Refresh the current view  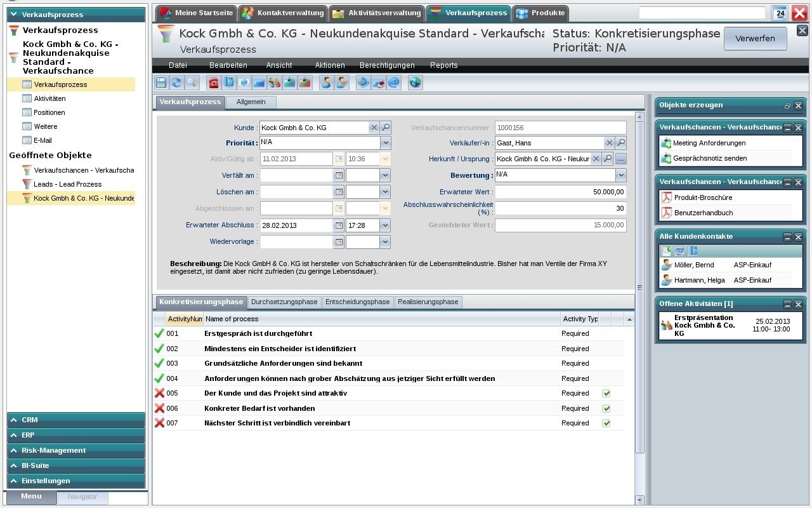point(176,83)
